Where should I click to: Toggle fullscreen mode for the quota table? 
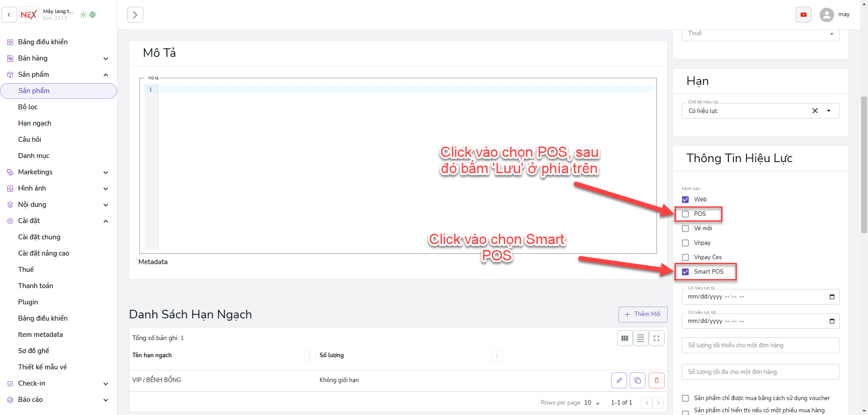656,338
